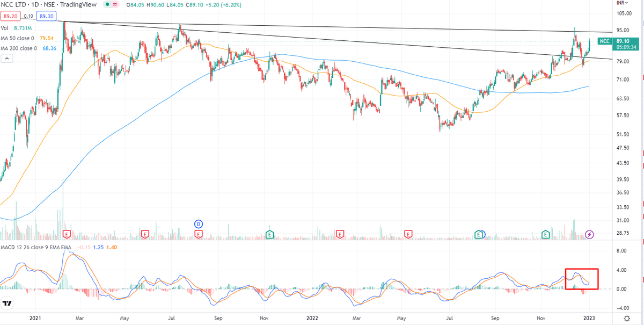Click the Mar label after 2021

(x=79, y=317)
